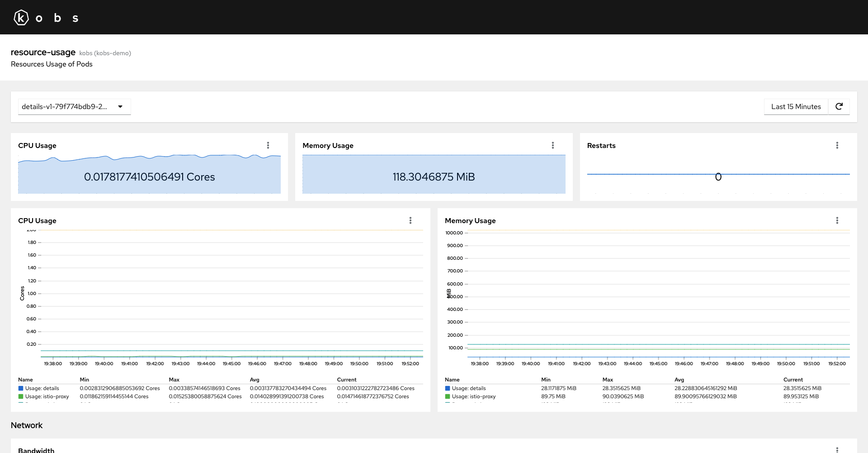The height and width of the screenshot is (453, 868).
Task: Click the Min column header in the CPU legend
Action: click(85, 380)
